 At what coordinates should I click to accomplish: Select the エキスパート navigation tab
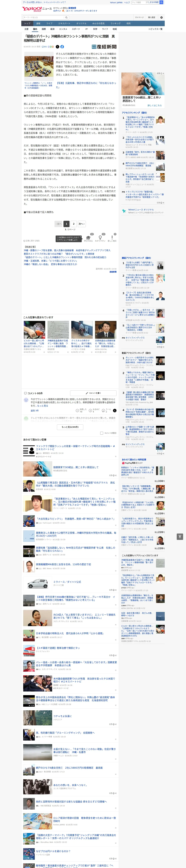point(64,24)
